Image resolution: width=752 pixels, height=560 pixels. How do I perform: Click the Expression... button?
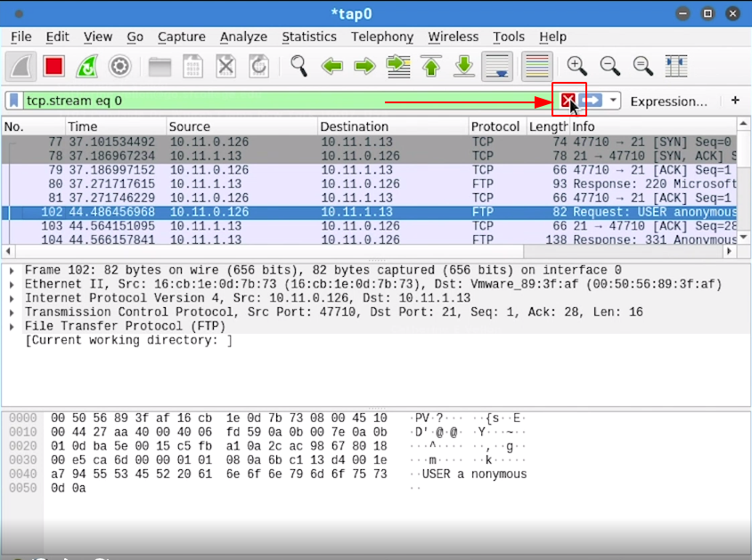point(668,101)
